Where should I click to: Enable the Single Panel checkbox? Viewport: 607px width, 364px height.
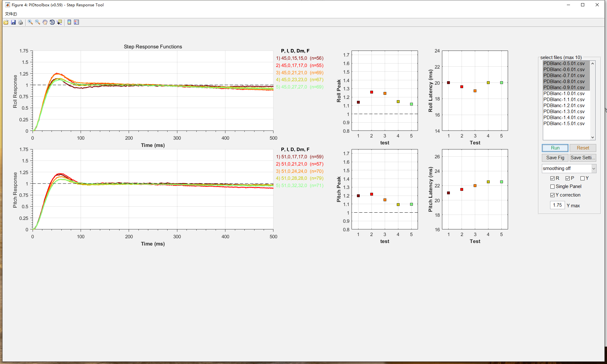click(553, 186)
